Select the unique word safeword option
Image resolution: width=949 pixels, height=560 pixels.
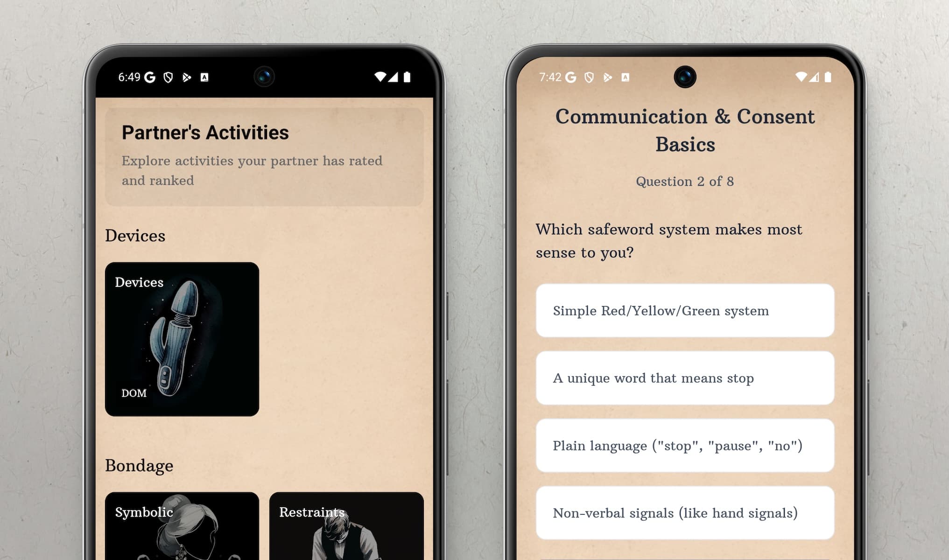pyautogui.click(x=685, y=378)
